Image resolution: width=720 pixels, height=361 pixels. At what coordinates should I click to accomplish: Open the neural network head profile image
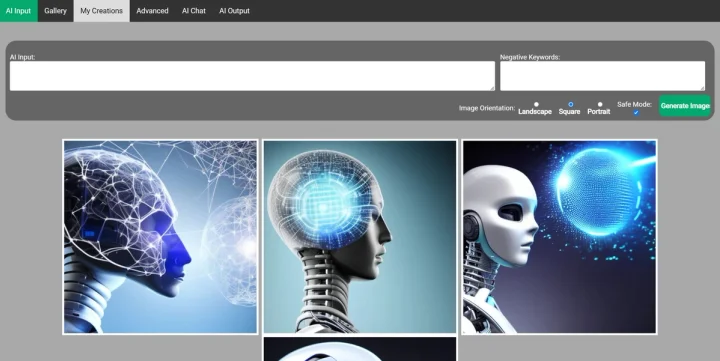click(160, 237)
